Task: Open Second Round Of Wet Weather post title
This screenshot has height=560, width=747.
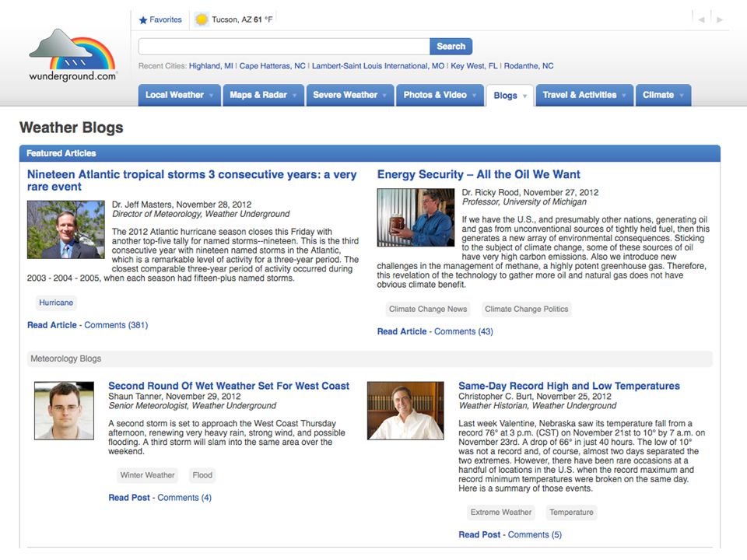Action: [x=229, y=386]
